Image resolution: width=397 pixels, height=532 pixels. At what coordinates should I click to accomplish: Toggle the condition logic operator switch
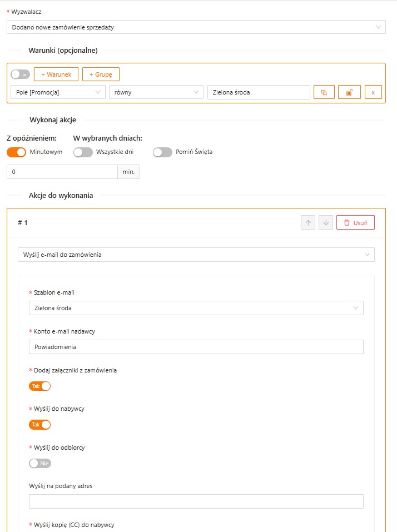click(x=20, y=74)
